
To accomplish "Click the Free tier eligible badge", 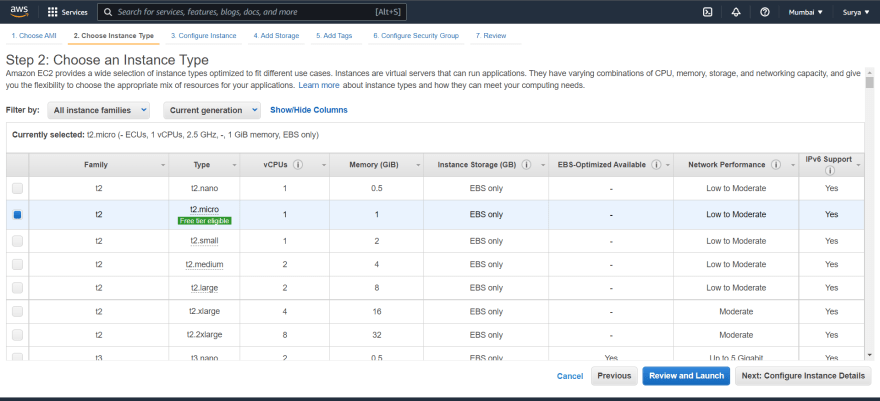I will [x=204, y=221].
